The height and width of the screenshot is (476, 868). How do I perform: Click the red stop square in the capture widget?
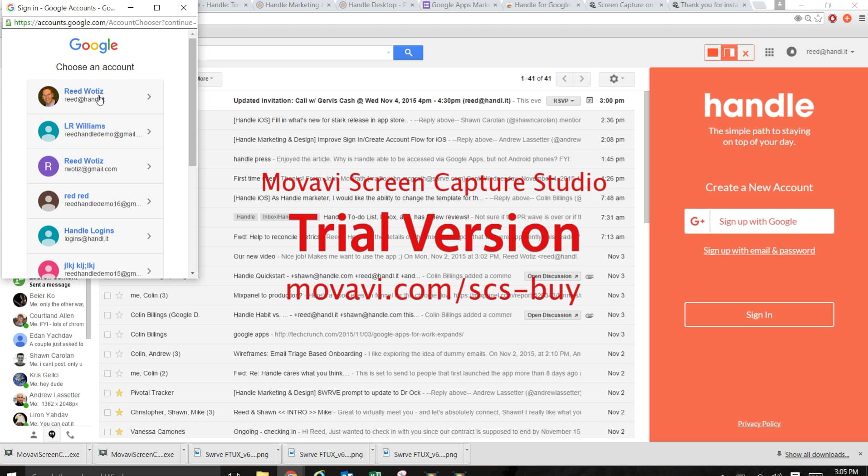712,52
